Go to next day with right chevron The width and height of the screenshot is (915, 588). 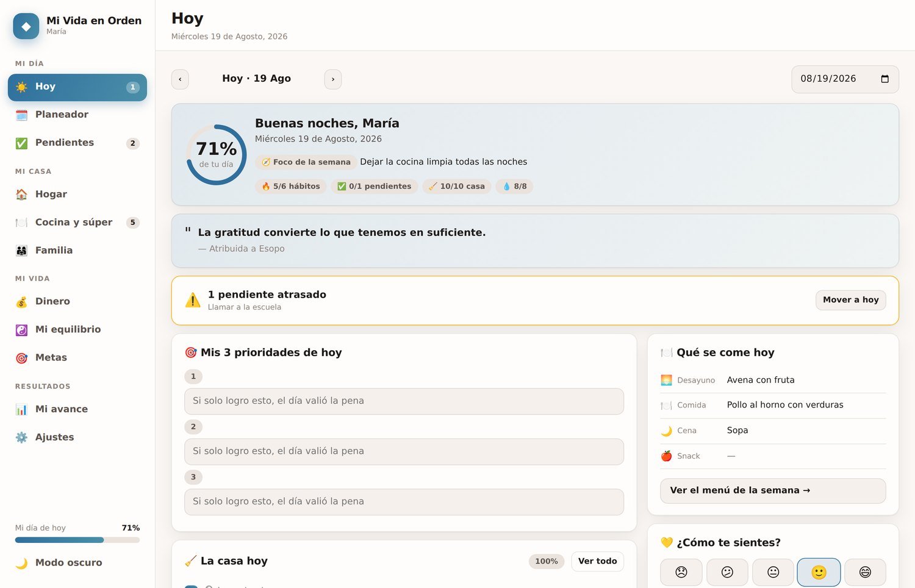[332, 79]
